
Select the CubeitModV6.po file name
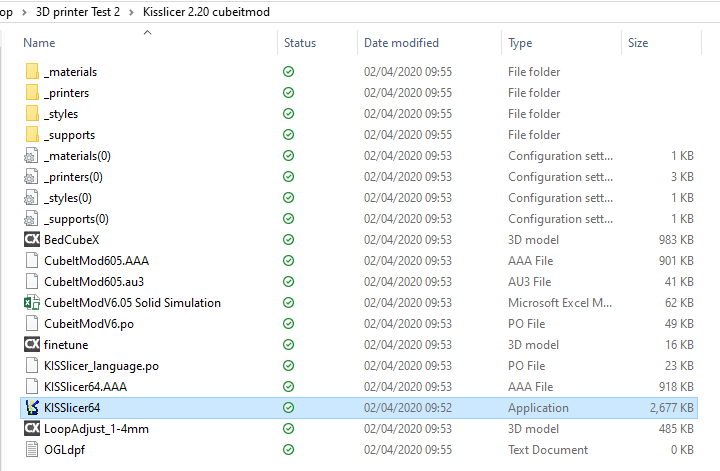tap(89, 324)
